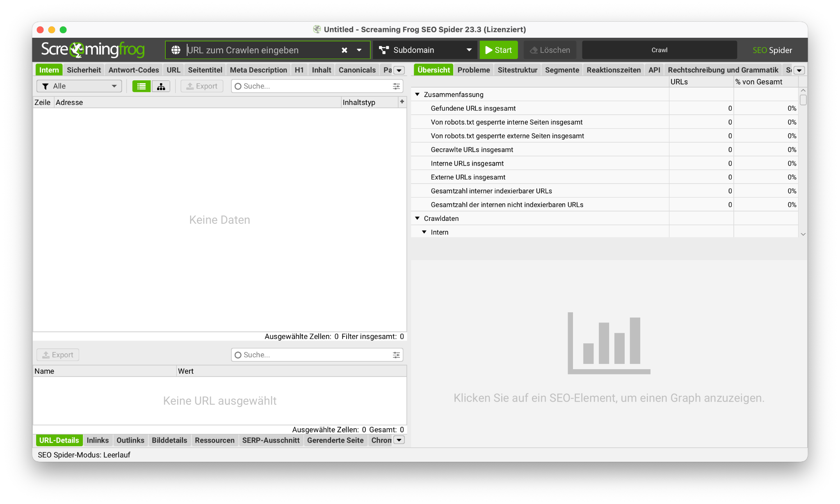Open the Probleme tab
The height and width of the screenshot is (504, 840).
(x=473, y=70)
